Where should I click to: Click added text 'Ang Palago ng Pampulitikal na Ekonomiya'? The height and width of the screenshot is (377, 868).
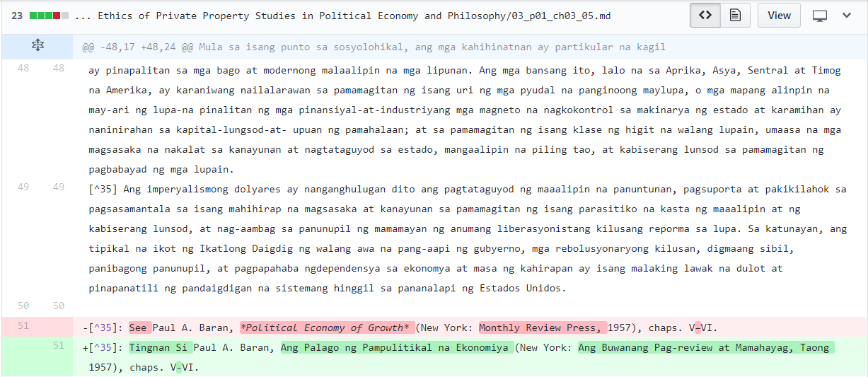[x=397, y=347]
